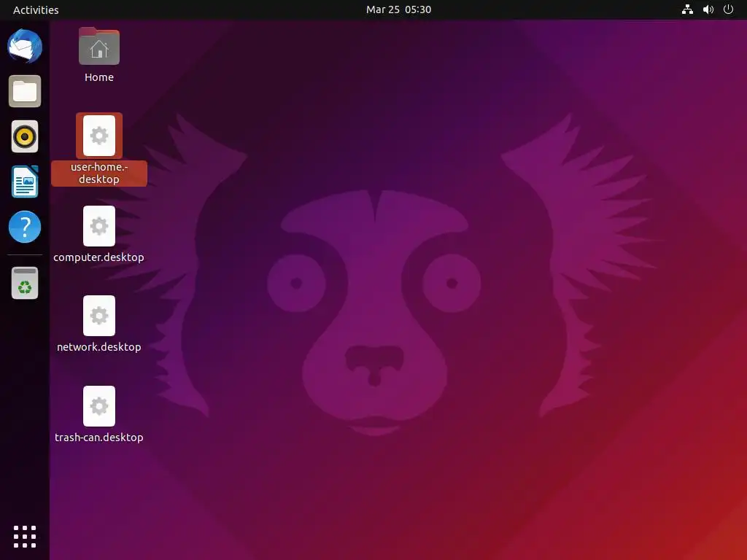Click the network status icon in top bar
This screenshot has width=747, height=560.
687,9
